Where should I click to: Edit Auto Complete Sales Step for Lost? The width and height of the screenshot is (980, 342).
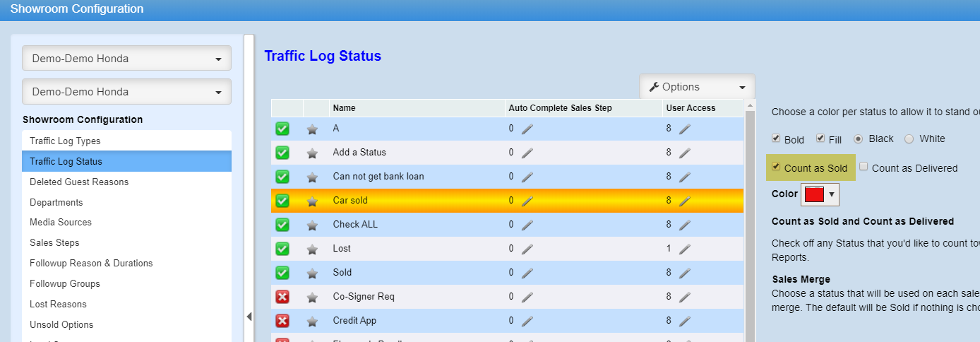point(527,249)
